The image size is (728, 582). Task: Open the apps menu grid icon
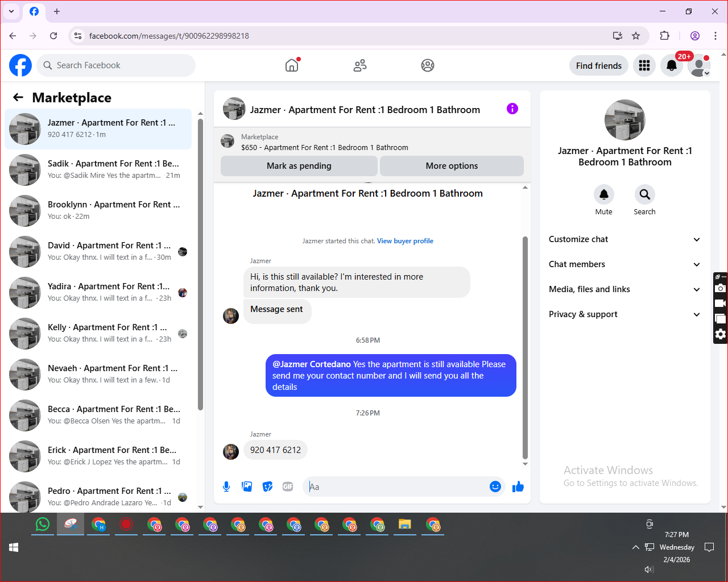[x=644, y=65]
